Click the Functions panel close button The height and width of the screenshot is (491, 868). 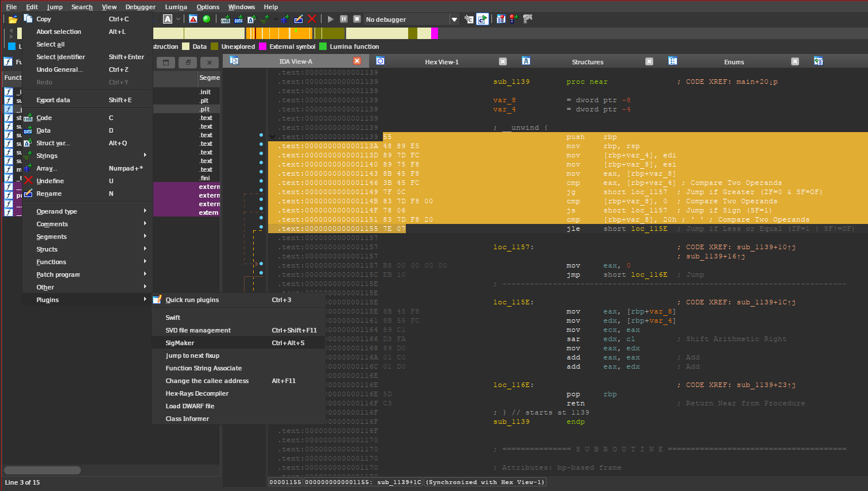(210, 62)
